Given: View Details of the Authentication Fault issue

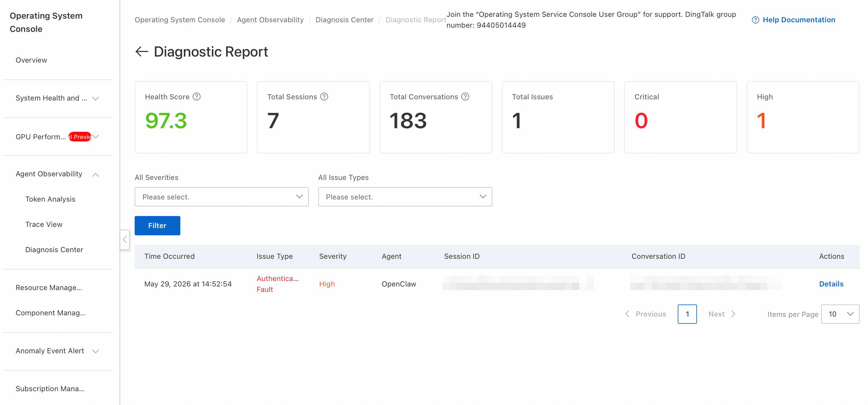Looking at the screenshot, I should coord(831,284).
